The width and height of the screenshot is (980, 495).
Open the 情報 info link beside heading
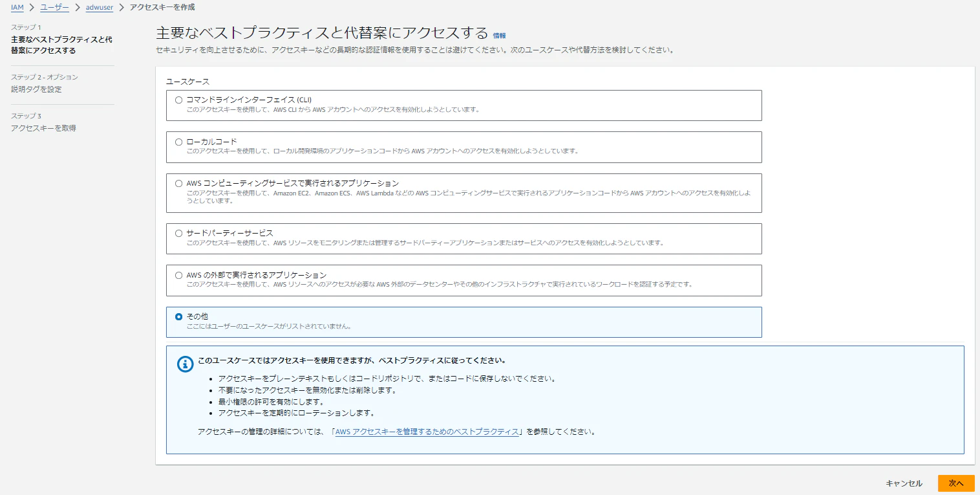[499, 36]
